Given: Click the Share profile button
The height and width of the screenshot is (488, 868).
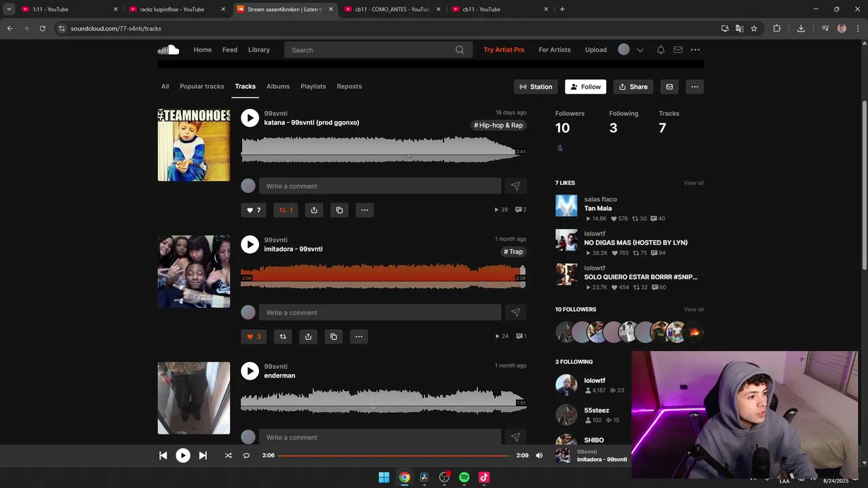Looking at the screenshot, I should click(x=633, y=87).
